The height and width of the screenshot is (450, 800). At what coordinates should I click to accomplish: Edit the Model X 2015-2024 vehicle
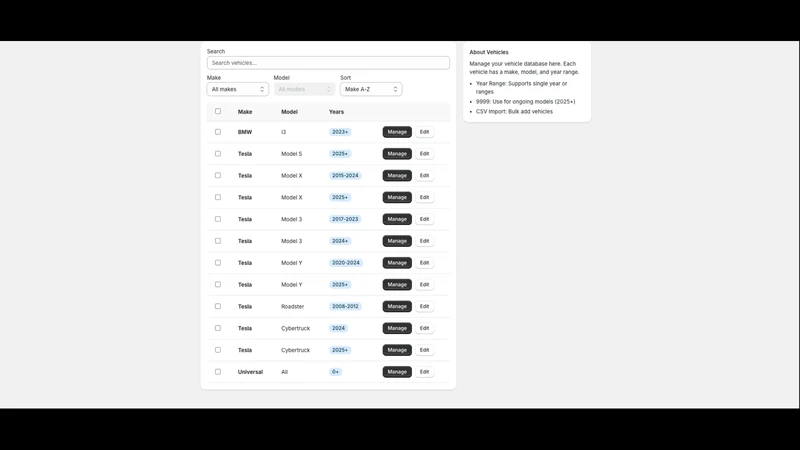coord(424,176)
